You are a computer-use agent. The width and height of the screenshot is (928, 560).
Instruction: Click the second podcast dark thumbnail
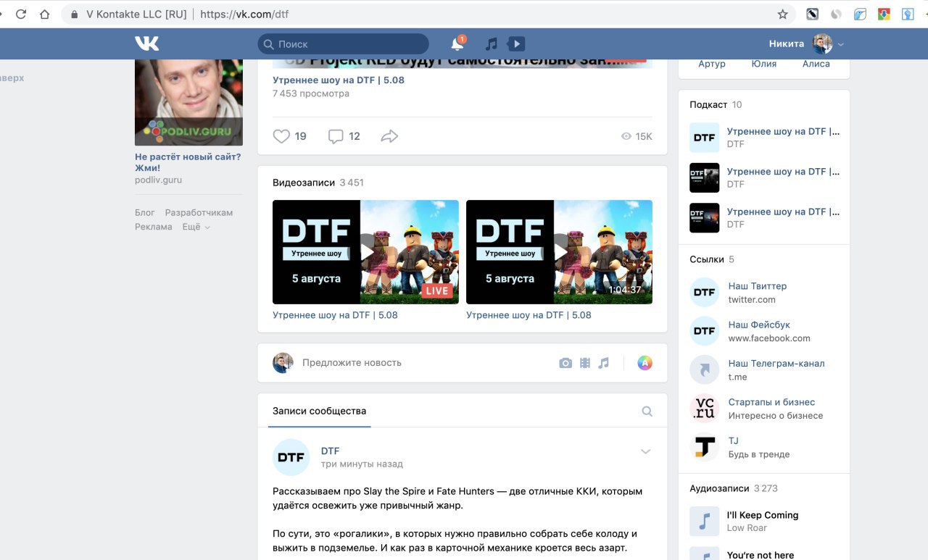point(704,177)
